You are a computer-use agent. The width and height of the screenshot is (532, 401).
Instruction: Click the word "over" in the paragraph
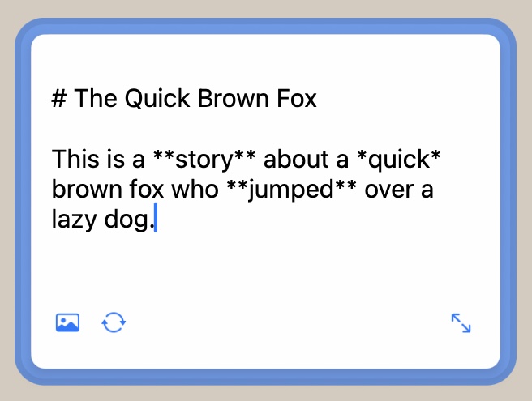[x=391, y=190]
